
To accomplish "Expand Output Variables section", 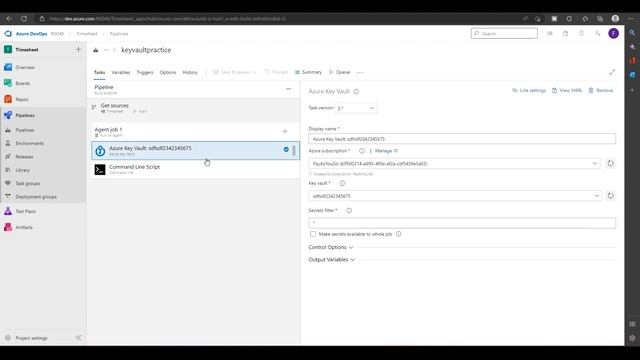I will (331, 260).
